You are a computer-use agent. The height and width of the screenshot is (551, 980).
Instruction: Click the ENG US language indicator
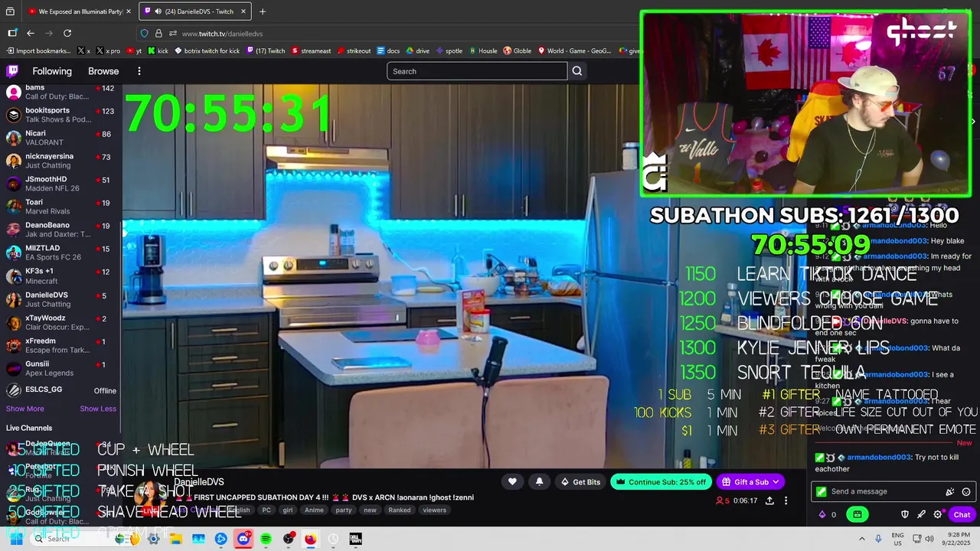coord(898,539)
